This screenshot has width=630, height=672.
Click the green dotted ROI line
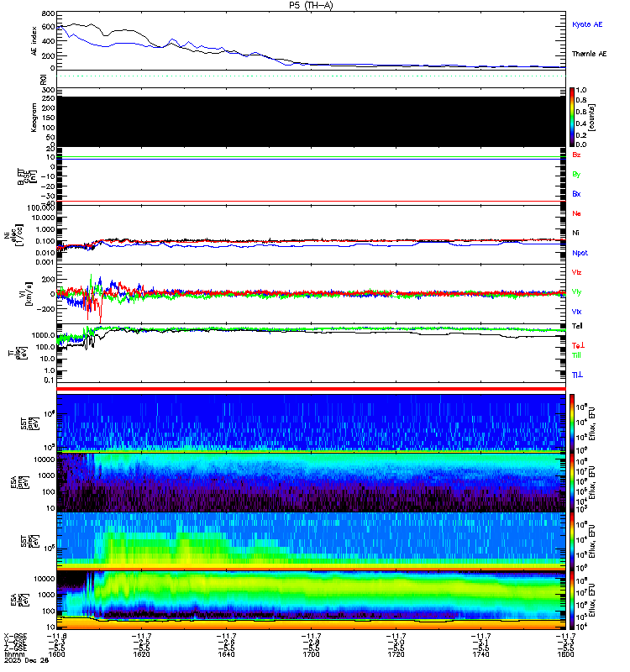coord(311,76)
